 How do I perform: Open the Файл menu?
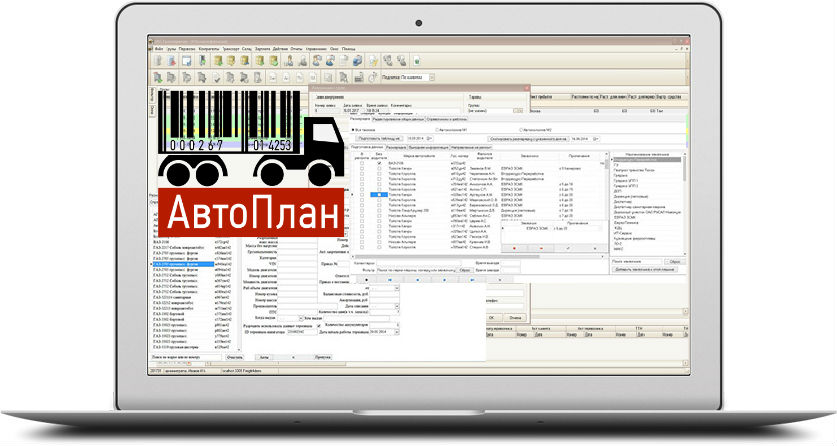(x=159, y=49)
